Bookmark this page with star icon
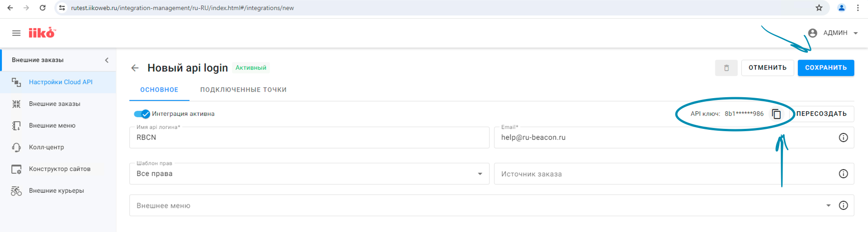Screen dimensions: 868x232 819,8
